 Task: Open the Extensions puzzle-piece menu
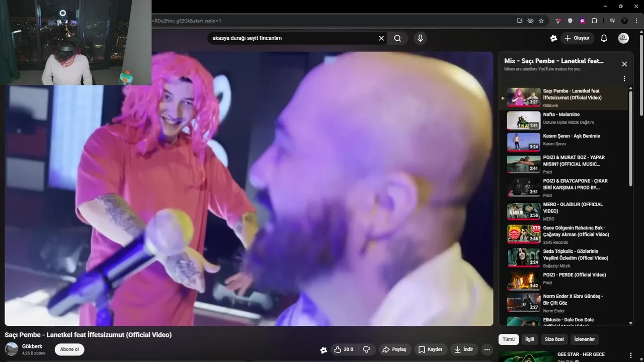click(x=594, y=21)
